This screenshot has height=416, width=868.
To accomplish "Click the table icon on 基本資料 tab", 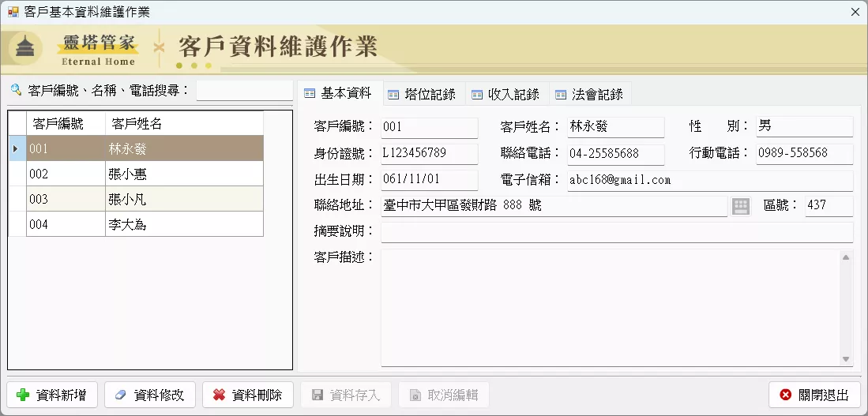I will pyautogui.click(x=310, y=93).
